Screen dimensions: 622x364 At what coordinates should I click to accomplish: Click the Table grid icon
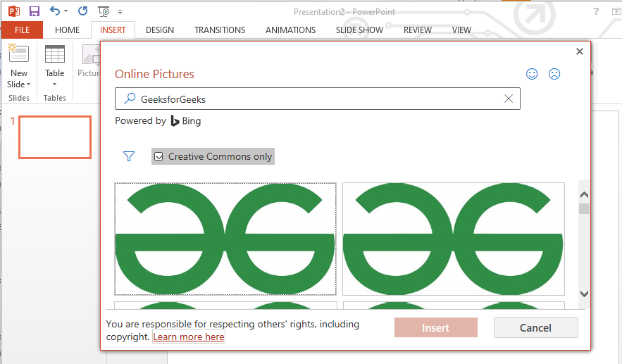[x=55, y=55]
